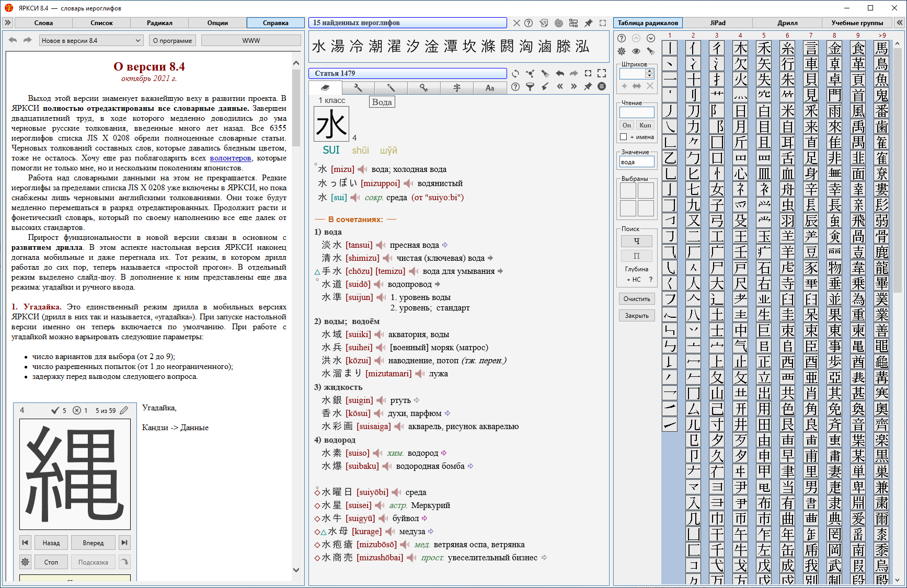
Task: Toggle the On reading button
Action: click(627, 125)
